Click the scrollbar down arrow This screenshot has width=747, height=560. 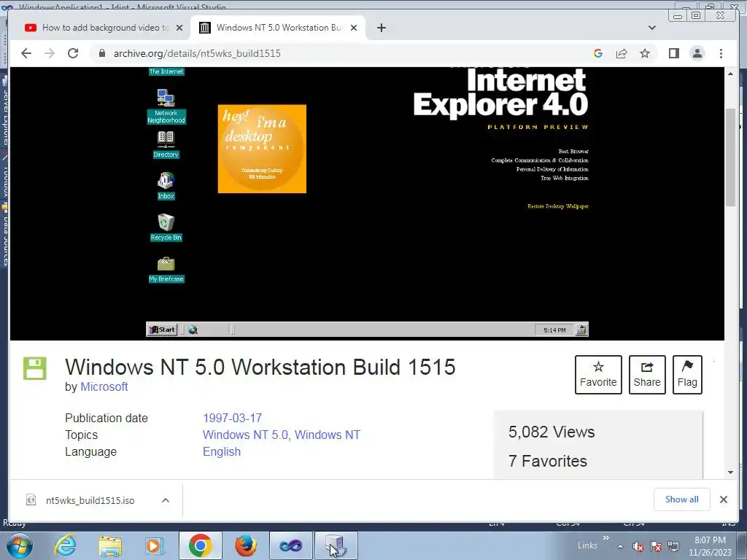point(731,472)
